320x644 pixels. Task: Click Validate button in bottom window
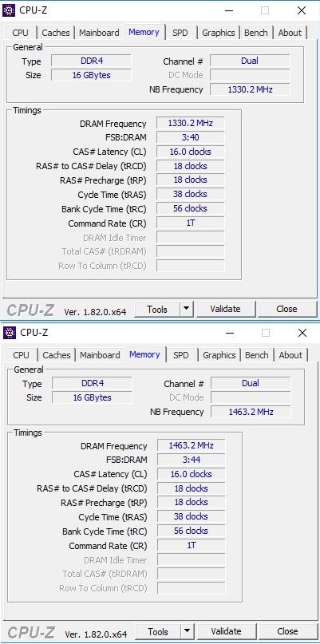click(226, 632)
